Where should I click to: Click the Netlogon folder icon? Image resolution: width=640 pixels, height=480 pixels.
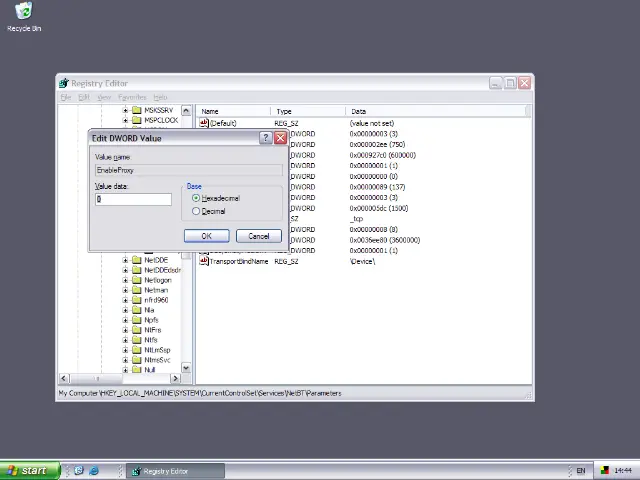[x=137, y=280]
